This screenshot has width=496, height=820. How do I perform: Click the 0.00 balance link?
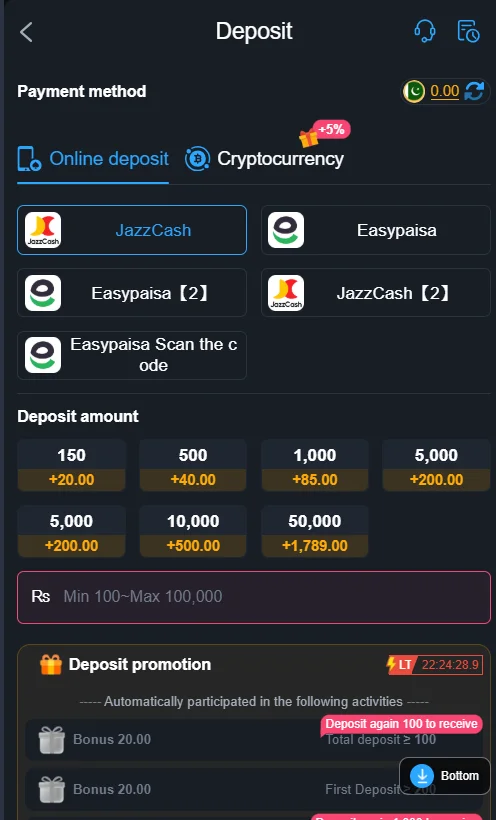coord(445,92)
